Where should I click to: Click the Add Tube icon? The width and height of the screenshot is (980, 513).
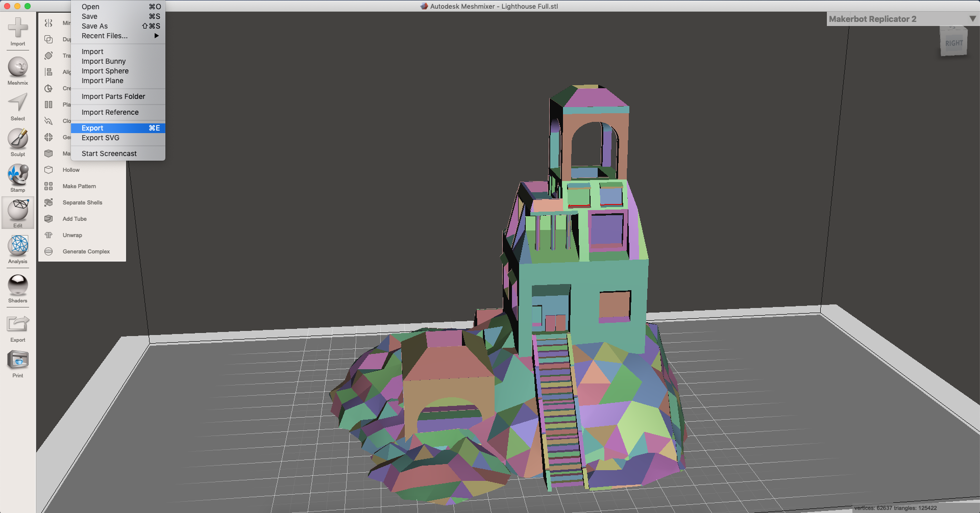click(48, 219)
